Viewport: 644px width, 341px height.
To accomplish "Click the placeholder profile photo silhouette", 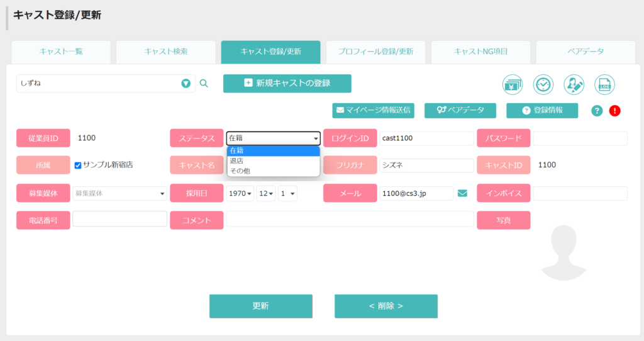I will (x=563, y=253).
